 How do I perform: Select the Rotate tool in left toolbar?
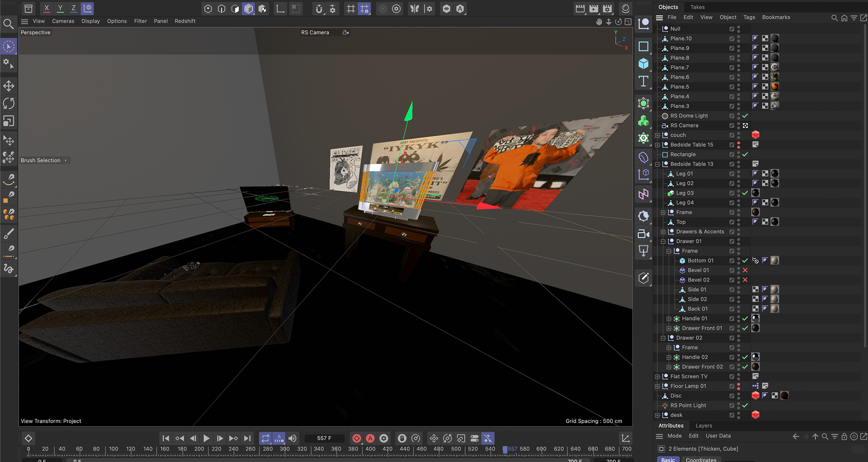[9, 103]
